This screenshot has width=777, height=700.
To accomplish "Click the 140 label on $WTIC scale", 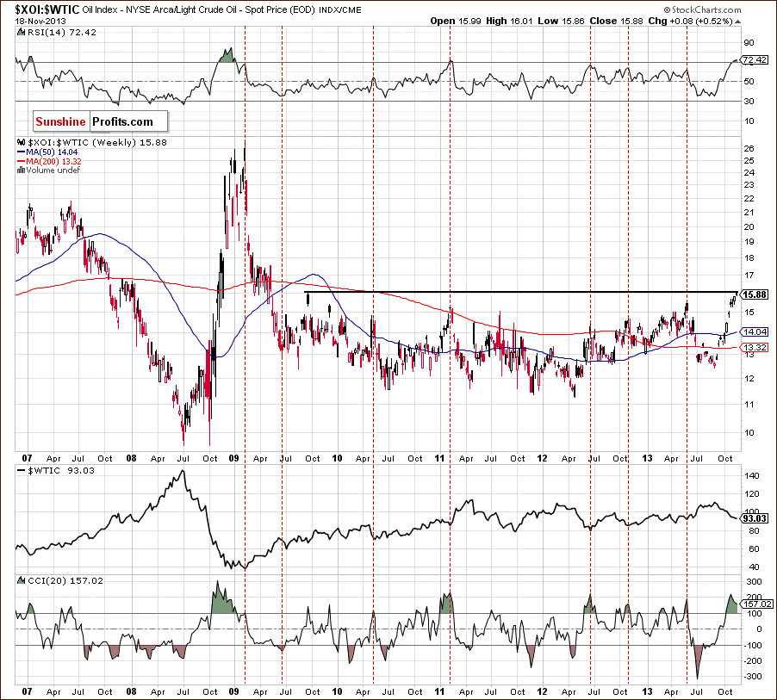I will coord(751,476).
